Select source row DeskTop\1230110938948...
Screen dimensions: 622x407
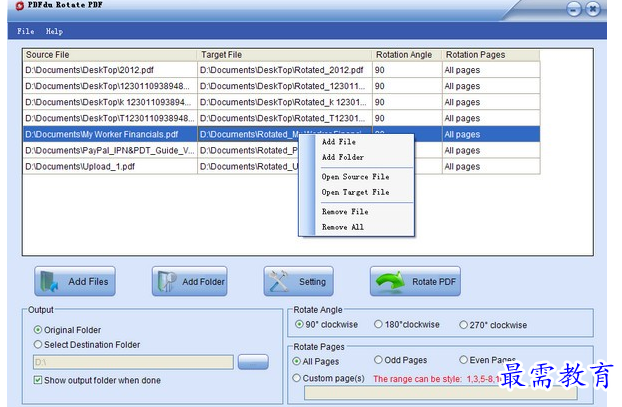[110, 86]
